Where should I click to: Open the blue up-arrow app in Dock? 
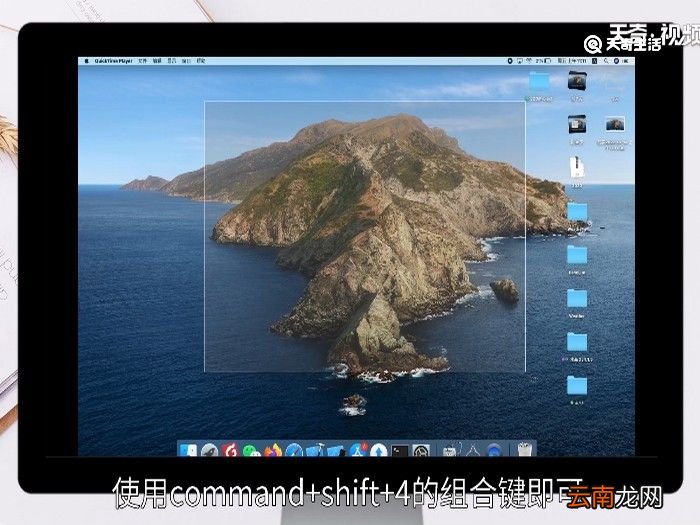(379, 450)
